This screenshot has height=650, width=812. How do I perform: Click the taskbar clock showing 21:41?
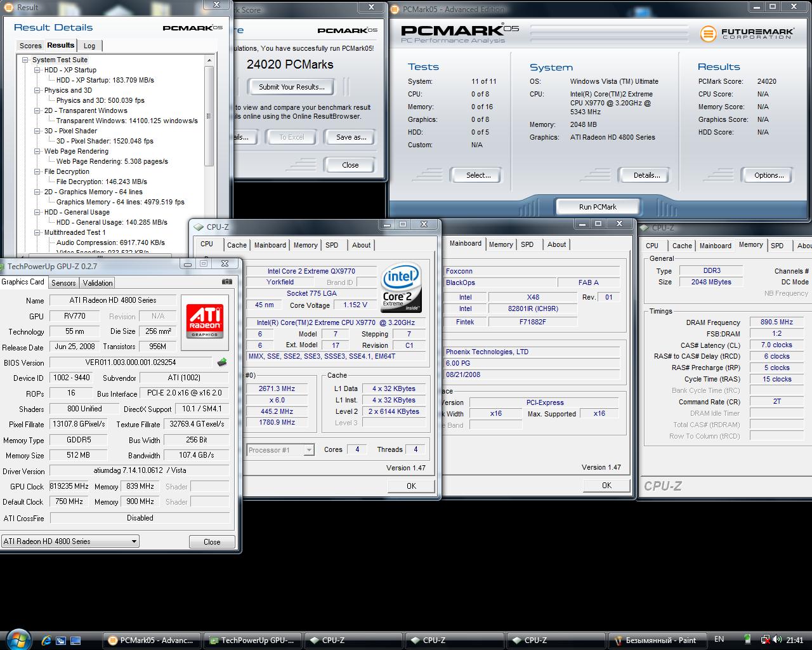tap(794, 640)
